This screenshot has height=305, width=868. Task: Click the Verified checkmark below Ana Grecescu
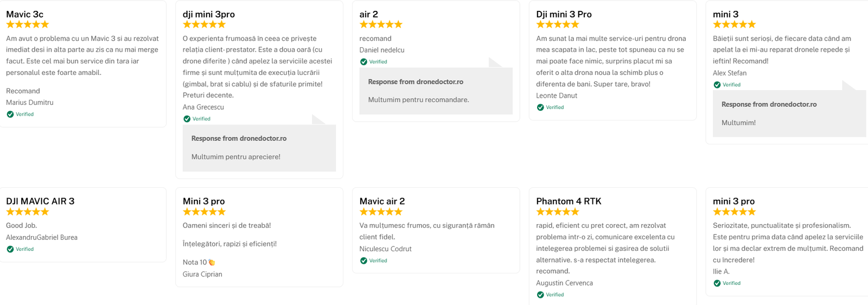pyautogui.click(x=187, y=119)
